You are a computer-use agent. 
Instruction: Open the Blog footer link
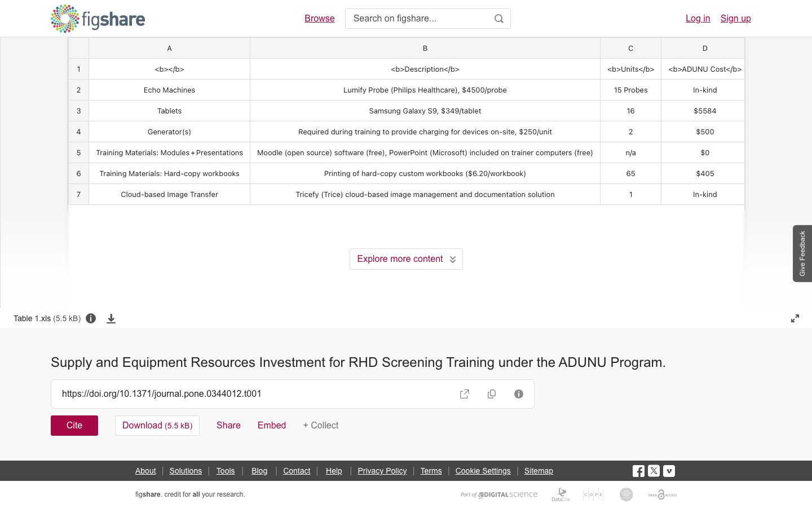coord(259,471)
